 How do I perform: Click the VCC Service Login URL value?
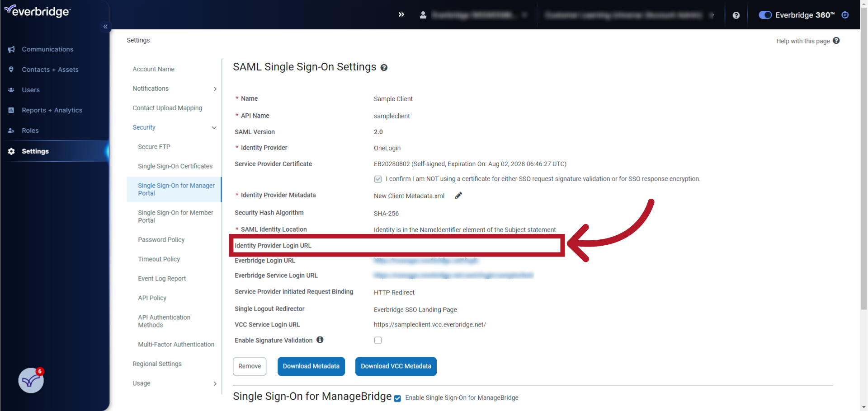tap(430, 325)
